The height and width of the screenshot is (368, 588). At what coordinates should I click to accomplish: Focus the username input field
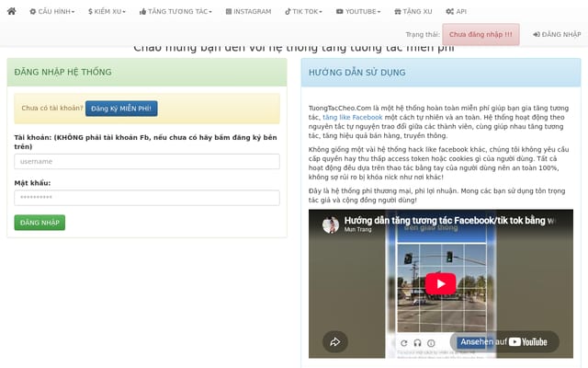tap(147, 162)
